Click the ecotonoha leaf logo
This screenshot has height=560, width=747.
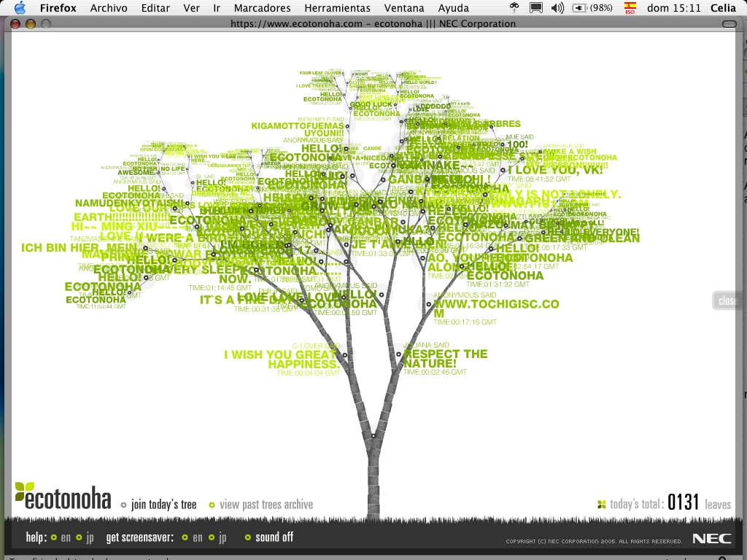pos(24,490)
